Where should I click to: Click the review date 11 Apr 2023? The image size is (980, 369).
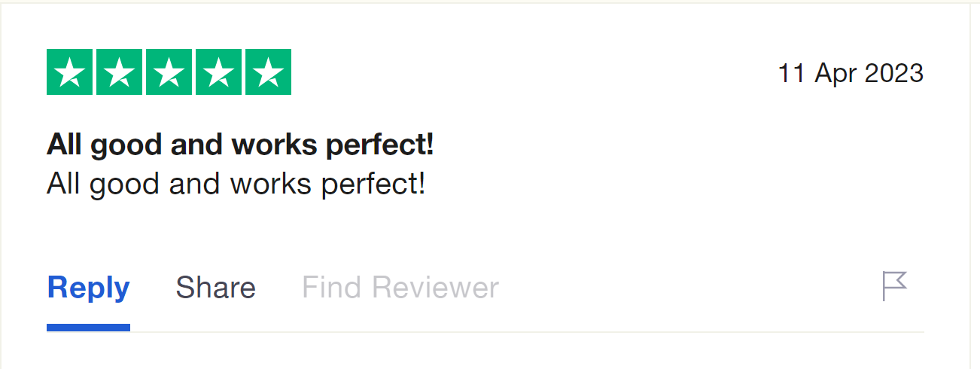pos(851,73)
